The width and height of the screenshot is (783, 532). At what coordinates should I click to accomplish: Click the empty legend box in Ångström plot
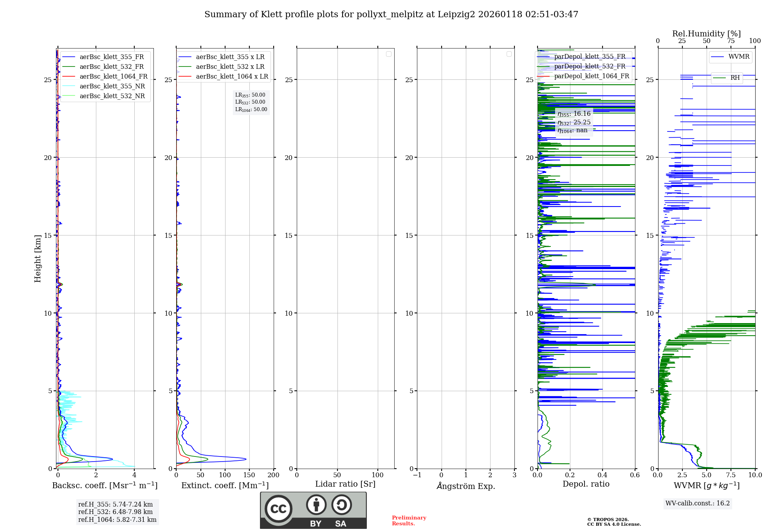(509, 54)
